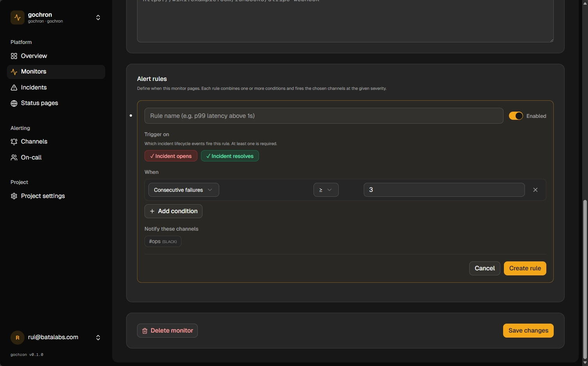Cancel the new alert rule
This screenshot has height=366, width=588.
pos(484,268)
